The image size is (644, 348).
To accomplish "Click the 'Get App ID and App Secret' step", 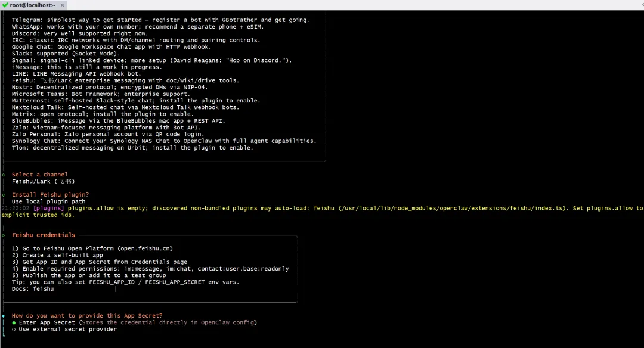I will pos(100,262).
